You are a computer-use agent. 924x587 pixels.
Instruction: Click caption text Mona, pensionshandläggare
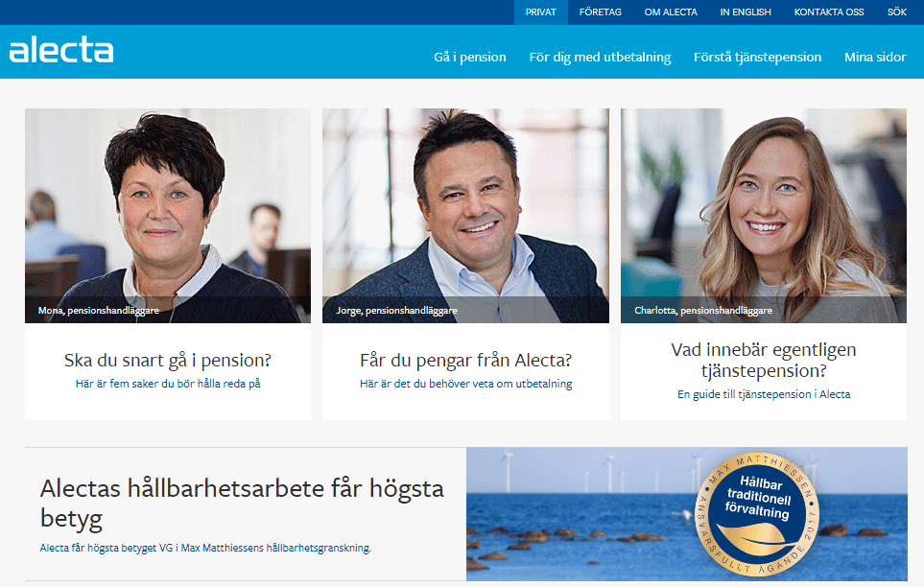tap(99, 311)
